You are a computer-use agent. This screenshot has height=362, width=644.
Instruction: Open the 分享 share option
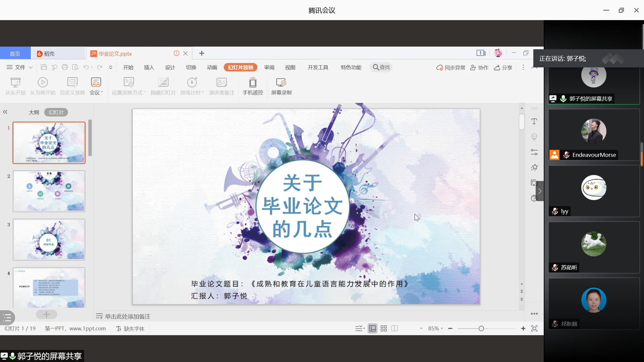[503, 67]
